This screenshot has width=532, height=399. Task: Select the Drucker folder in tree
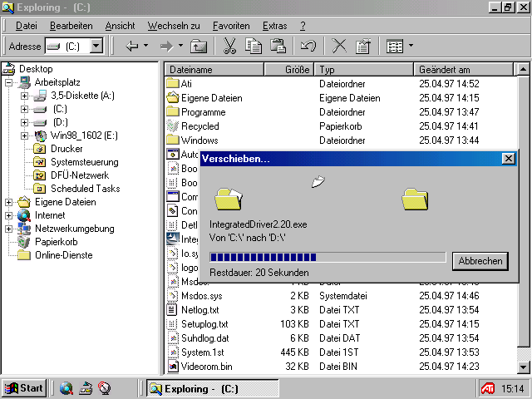tap(66, 149)
